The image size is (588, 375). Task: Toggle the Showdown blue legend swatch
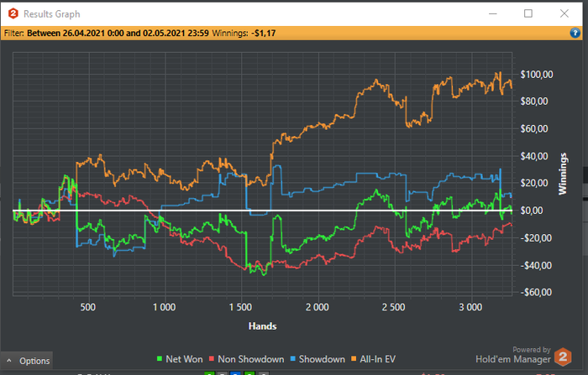293,359
